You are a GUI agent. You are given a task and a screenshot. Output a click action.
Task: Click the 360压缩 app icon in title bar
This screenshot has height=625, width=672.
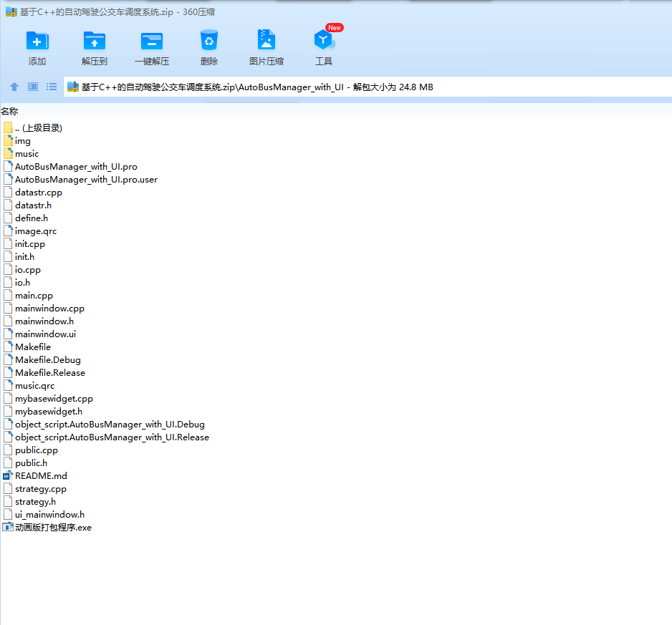pos(11,12)
